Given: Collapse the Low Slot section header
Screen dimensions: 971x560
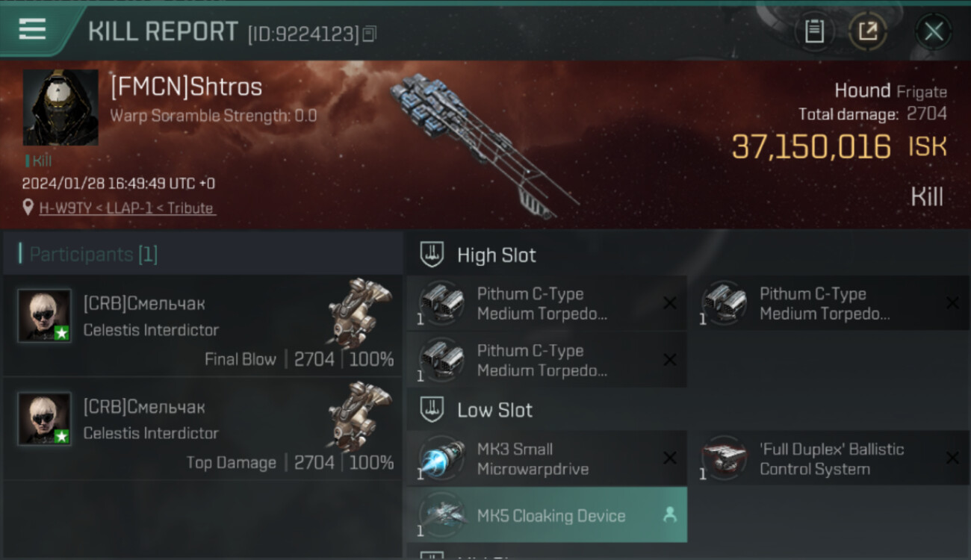Looking at the screenshot, I should pos(687,409).
